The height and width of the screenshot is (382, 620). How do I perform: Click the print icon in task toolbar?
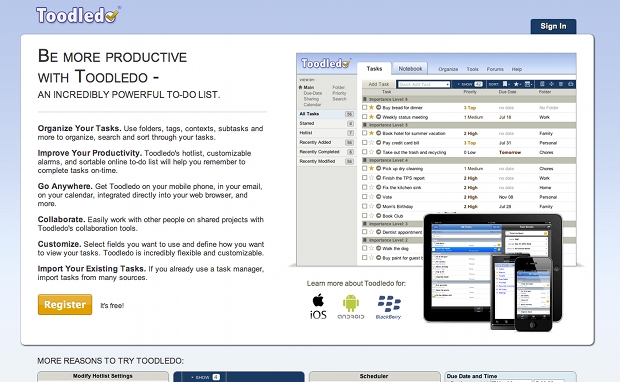point(570,84)
